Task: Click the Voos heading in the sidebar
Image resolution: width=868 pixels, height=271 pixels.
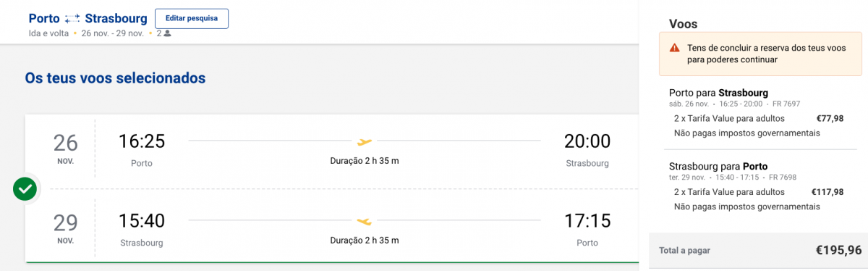Action: click(684, 24)
